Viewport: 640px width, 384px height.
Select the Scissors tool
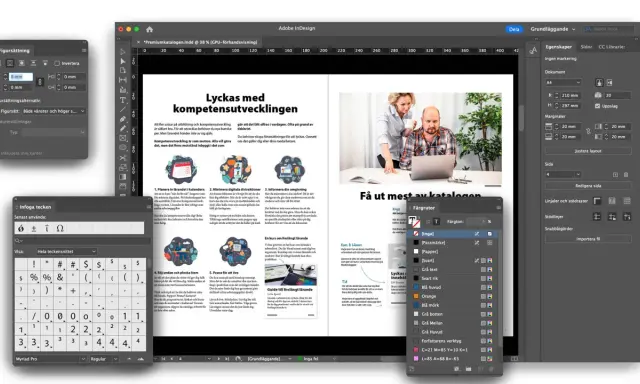point(123,158)
